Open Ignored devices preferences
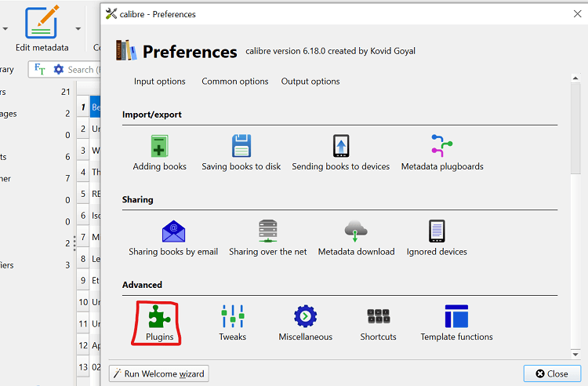Viewport: 588px width, 386px height. click(437, 239)
